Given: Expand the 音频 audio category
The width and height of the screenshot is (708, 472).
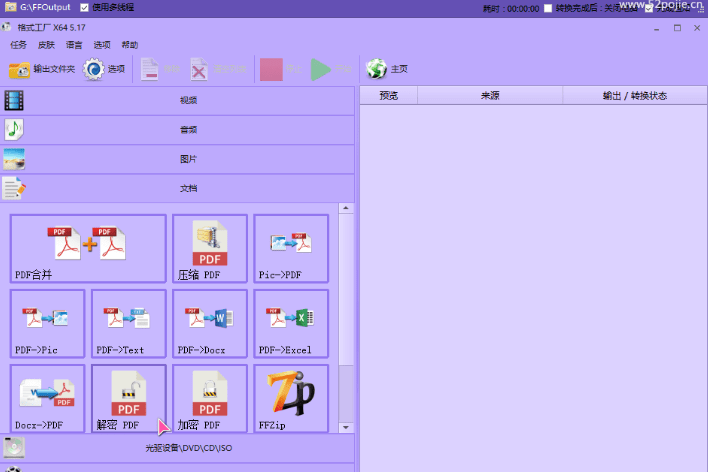Looking at the screenshot, I should pyautogui.click(x=178, y=130).
